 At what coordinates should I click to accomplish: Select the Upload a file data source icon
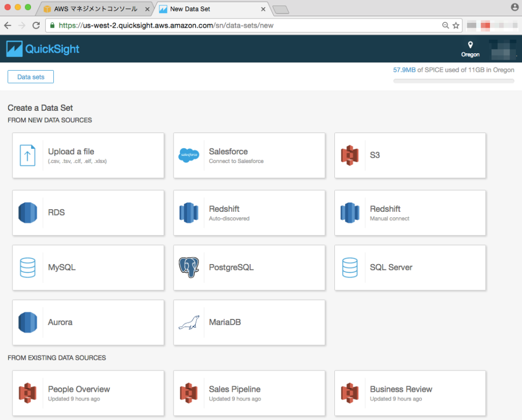27,155
